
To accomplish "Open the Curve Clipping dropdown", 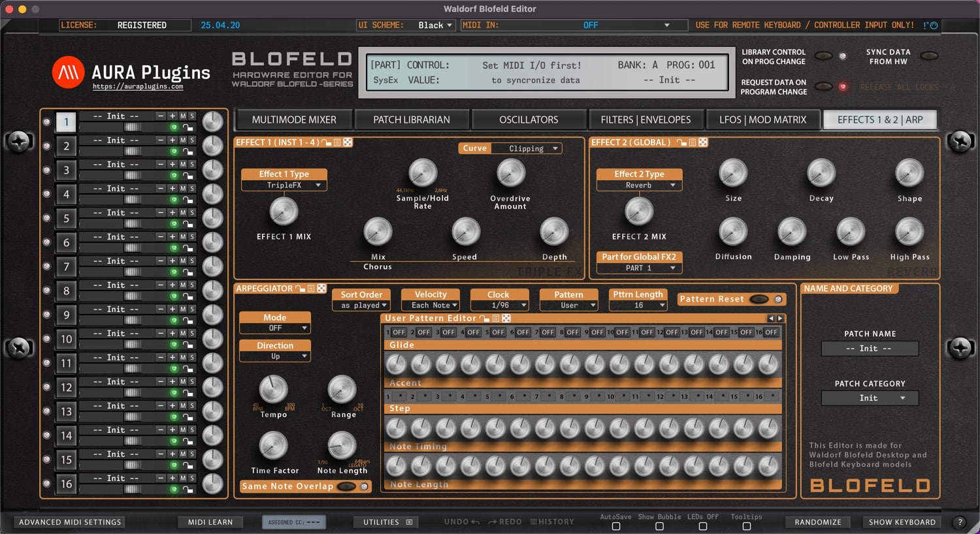I will 527,149.
